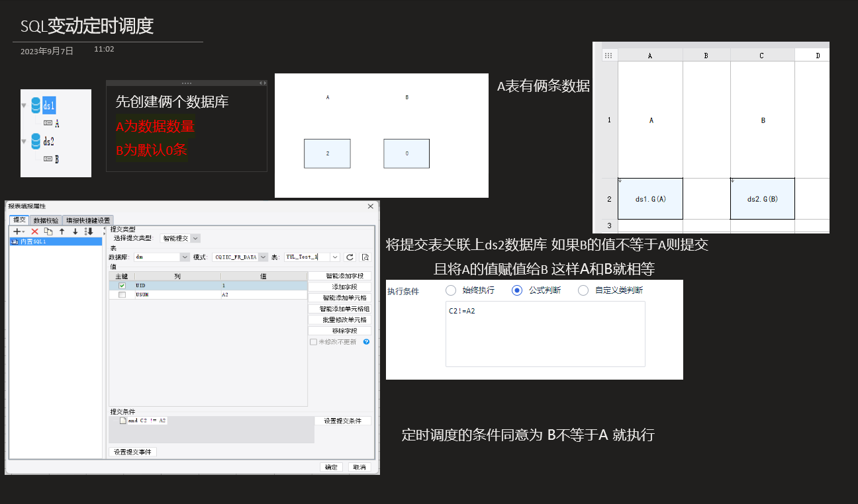Click the field icon beside column B
This screenshot has height=504, width=858.
(x=48, y=159)
